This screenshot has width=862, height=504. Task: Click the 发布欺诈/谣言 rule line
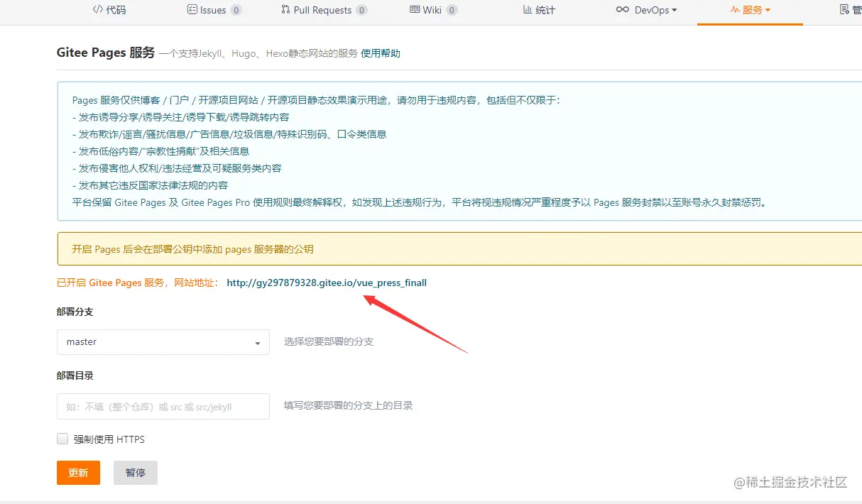(x=229, y=134)
